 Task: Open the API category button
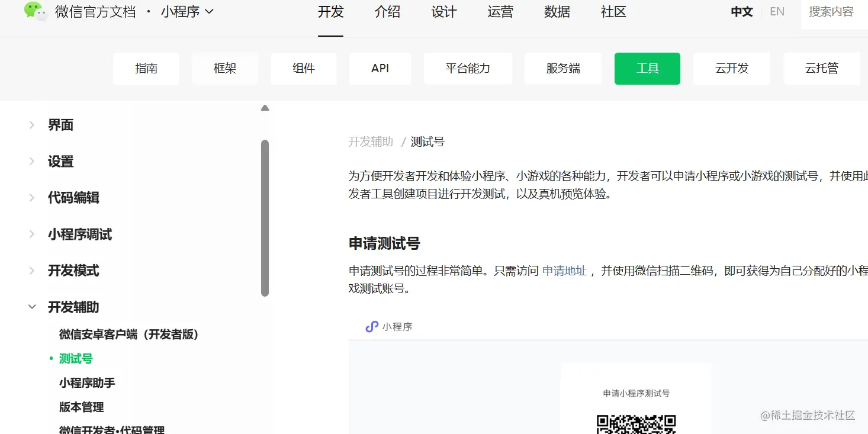[380, 69]
